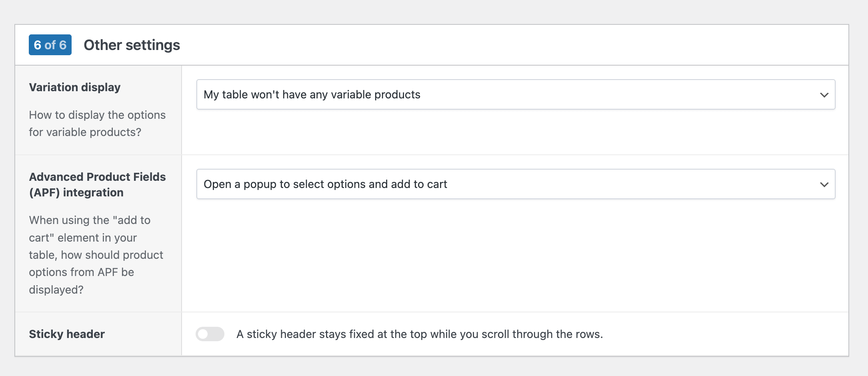
Task: Click the knob of the Sticky header switch
Action: [203, 334]
